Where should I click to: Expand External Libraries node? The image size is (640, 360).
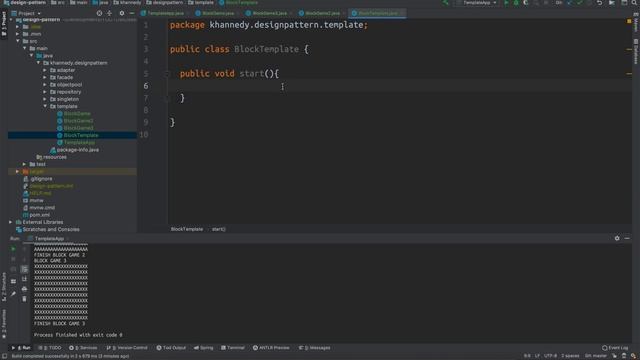tap(11, 222)
